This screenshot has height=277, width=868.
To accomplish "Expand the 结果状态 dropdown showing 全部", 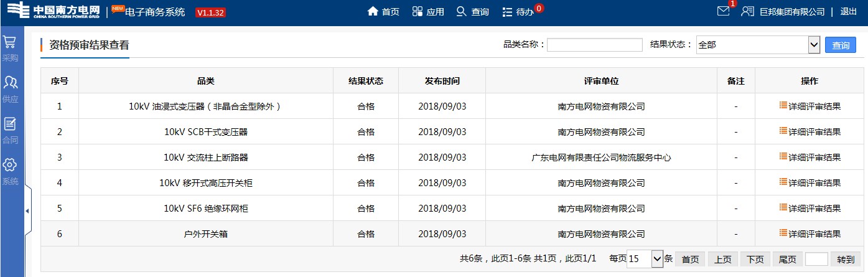I will tap(758, 45).
